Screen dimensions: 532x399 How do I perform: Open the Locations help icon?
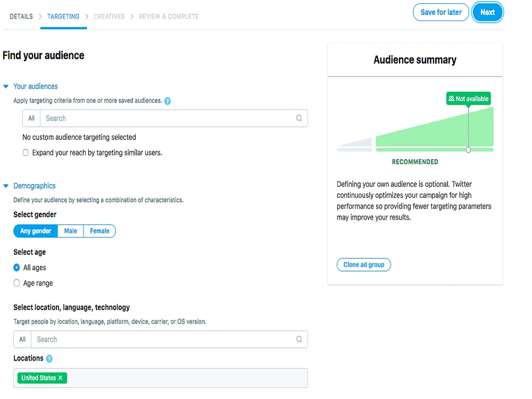pos(50,358)
